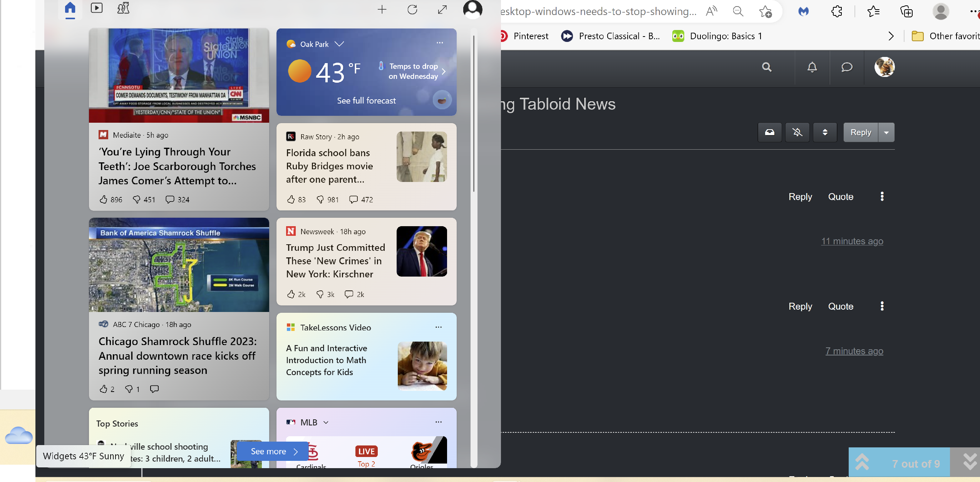Refresh the Widgets feed

(412, 10)
